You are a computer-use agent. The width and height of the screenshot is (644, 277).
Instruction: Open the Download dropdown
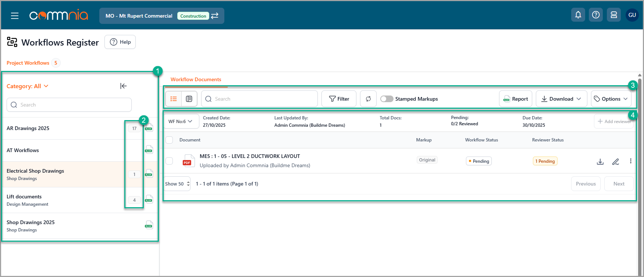pyautogui.click(x=561, y=99)
